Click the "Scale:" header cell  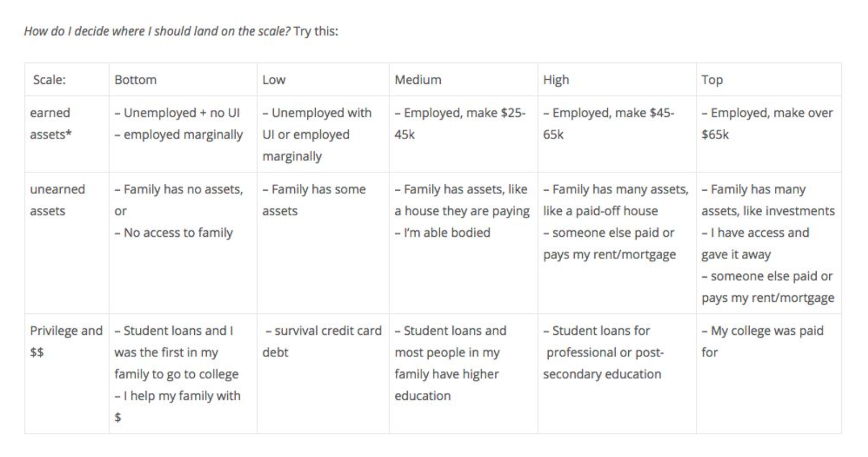pyautogui.click(x=49, y=80)
